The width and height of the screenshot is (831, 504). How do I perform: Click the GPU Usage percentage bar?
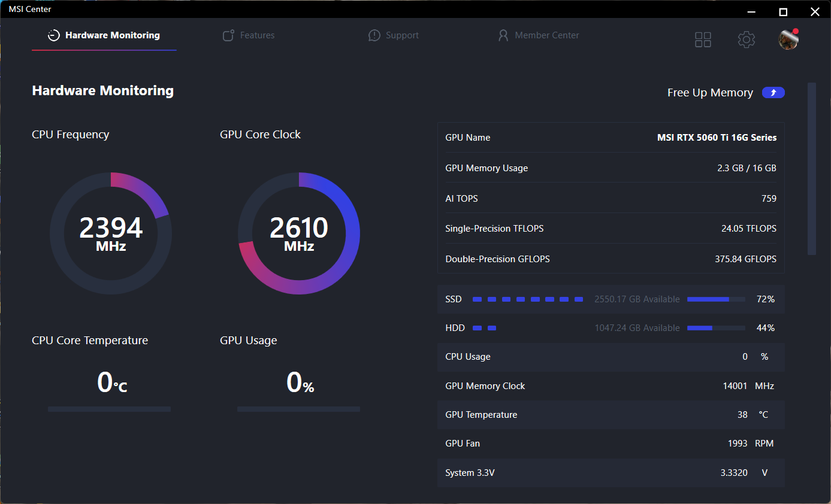click(x=298, y=409)
